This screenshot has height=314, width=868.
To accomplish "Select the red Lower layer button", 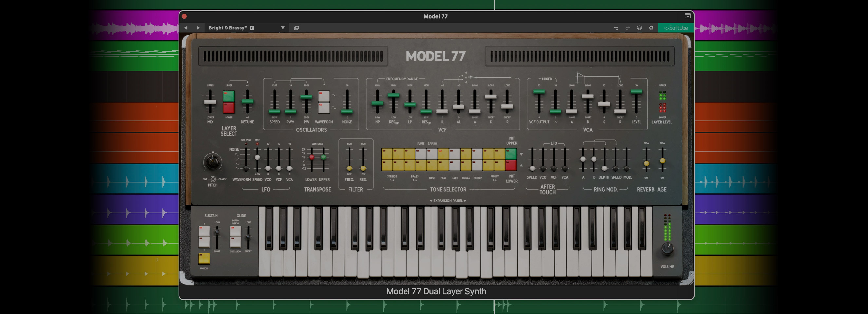I will (228, 108).
